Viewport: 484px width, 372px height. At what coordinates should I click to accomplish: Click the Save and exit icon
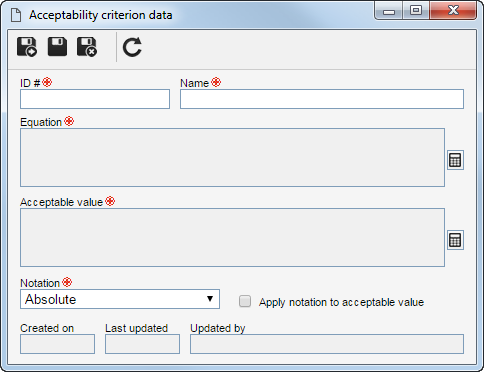(x=87, y=47)
